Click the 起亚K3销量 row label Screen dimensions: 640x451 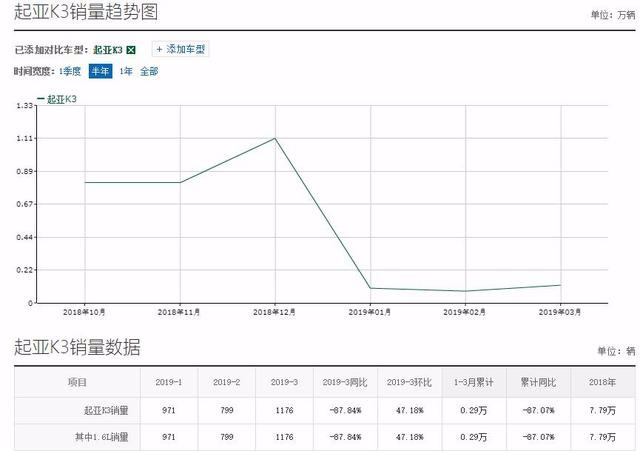(106, 410)
